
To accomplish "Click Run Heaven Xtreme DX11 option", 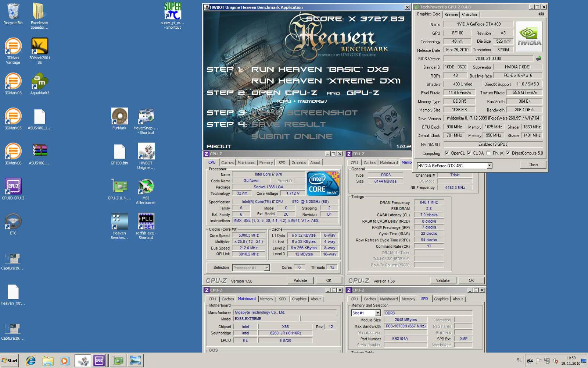I will click(326, 81).
